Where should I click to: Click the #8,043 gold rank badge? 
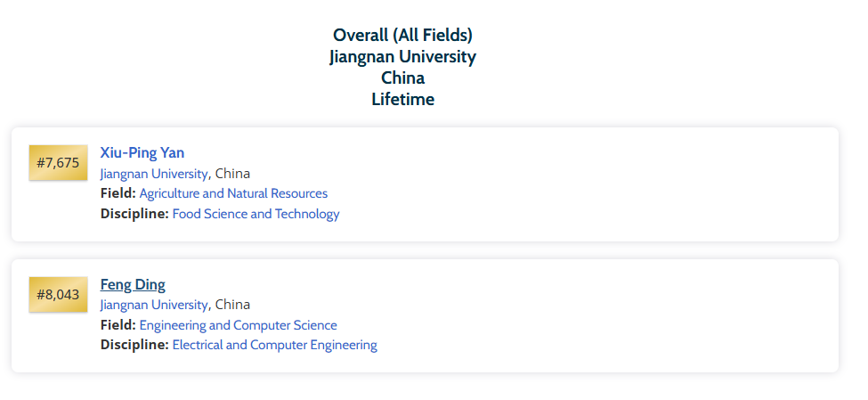(58, 294)
